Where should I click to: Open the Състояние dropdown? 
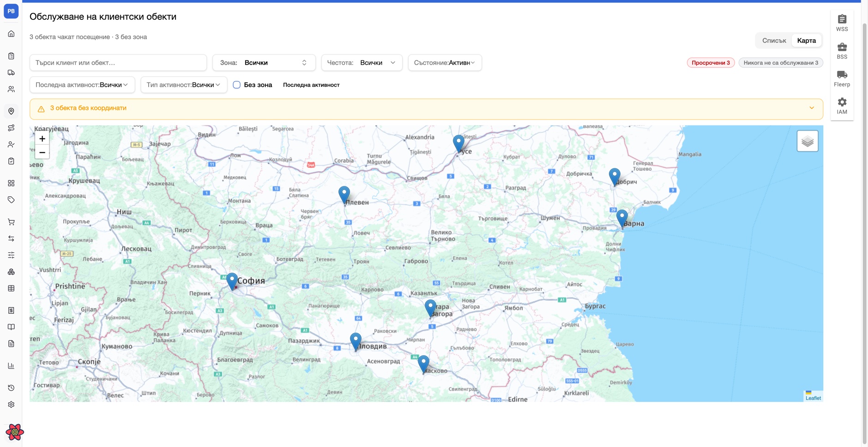click(445, 63)
